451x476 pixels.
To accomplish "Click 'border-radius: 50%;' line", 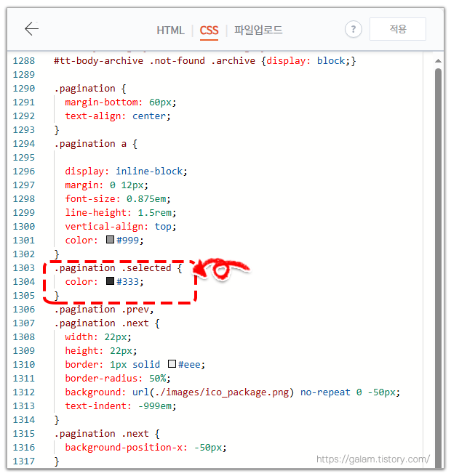I will click(118, 378).
